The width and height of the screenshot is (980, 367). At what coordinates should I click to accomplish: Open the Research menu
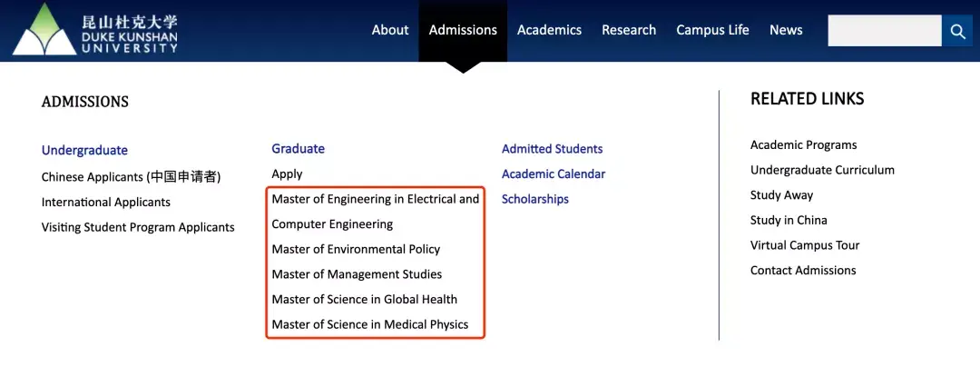point(629,30)
